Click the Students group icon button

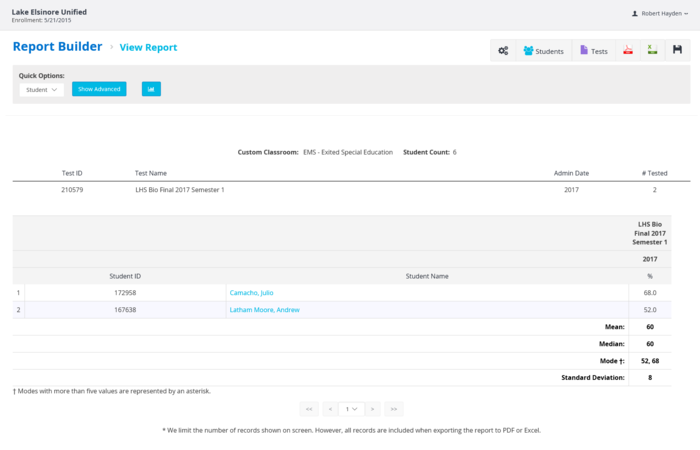543,51
